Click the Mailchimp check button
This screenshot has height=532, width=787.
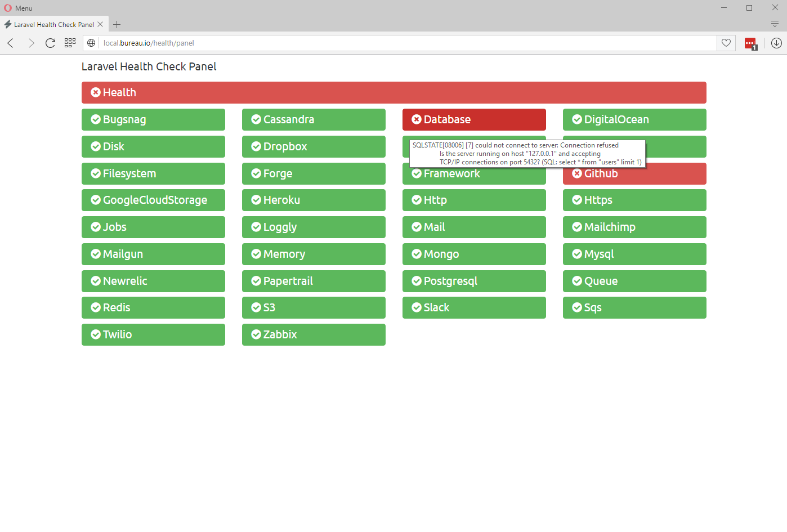pyautogui.click(x=634, y=227)
